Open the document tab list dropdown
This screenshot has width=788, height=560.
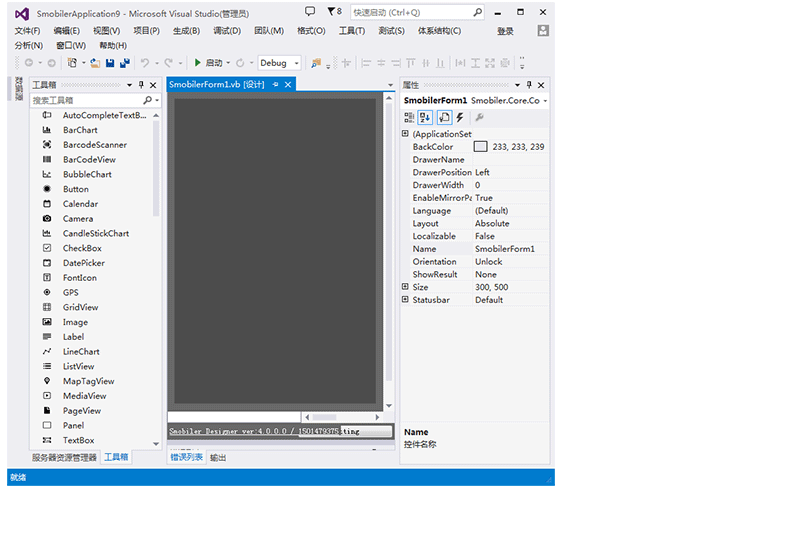[390, 85]
